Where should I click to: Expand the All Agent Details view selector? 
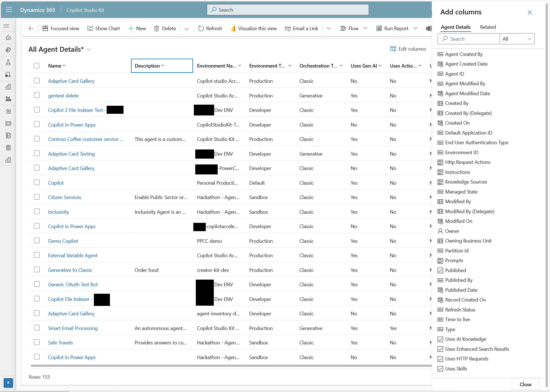pos(89,49)
